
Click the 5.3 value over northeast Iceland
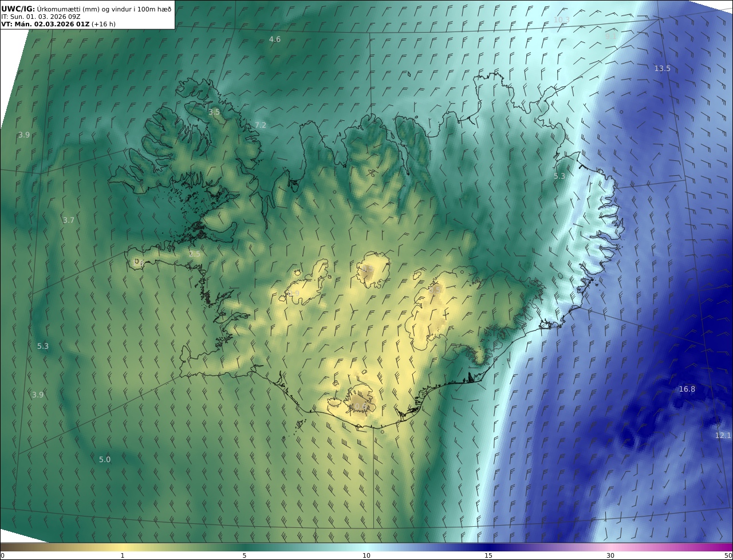[559, 176]
